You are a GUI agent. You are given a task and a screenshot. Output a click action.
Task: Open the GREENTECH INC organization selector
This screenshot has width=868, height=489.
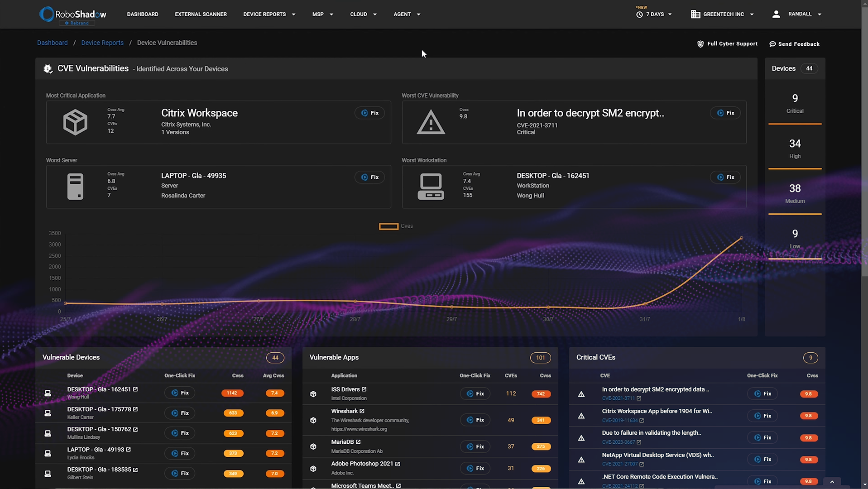click(x=723, y=14)
